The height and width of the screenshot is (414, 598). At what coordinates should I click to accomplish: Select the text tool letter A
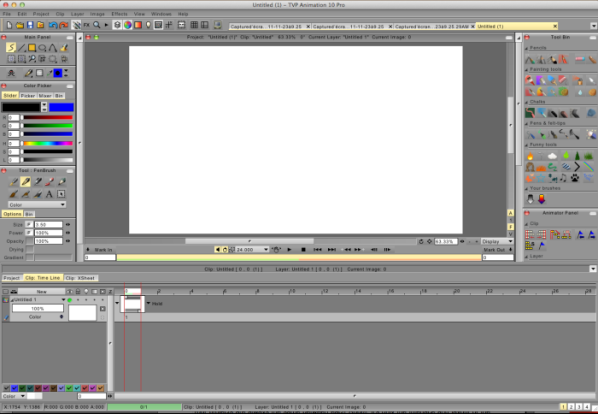pyautogui.click(x=49, y=194)
